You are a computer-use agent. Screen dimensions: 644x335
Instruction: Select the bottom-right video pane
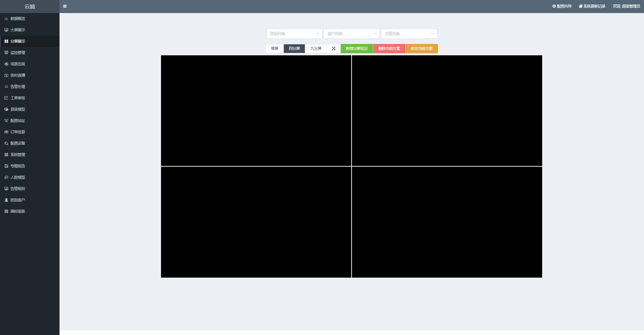(x=447, y=222)
